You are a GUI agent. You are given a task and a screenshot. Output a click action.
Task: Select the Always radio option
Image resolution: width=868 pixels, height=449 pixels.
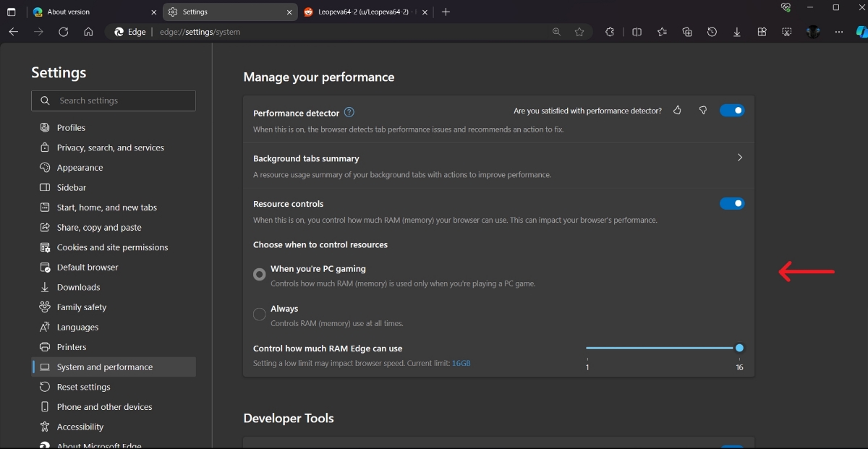pyautogui.click(x=259, y=315)
